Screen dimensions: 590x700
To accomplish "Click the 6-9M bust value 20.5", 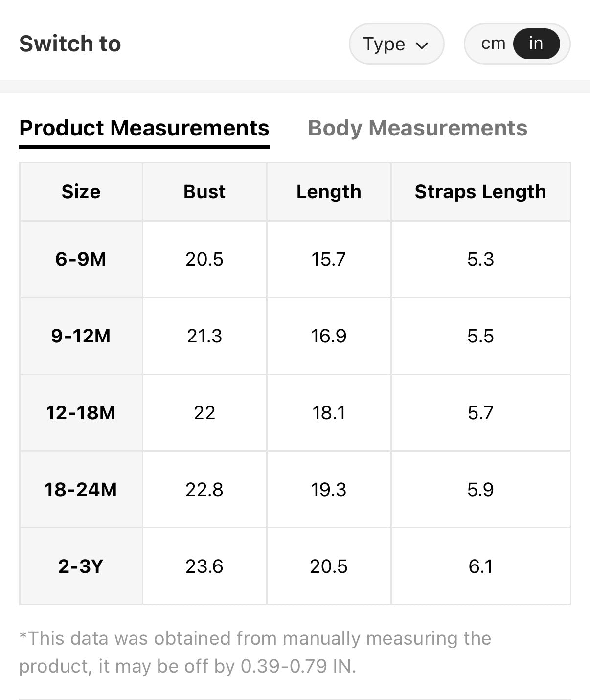I will tap(204, 259).
